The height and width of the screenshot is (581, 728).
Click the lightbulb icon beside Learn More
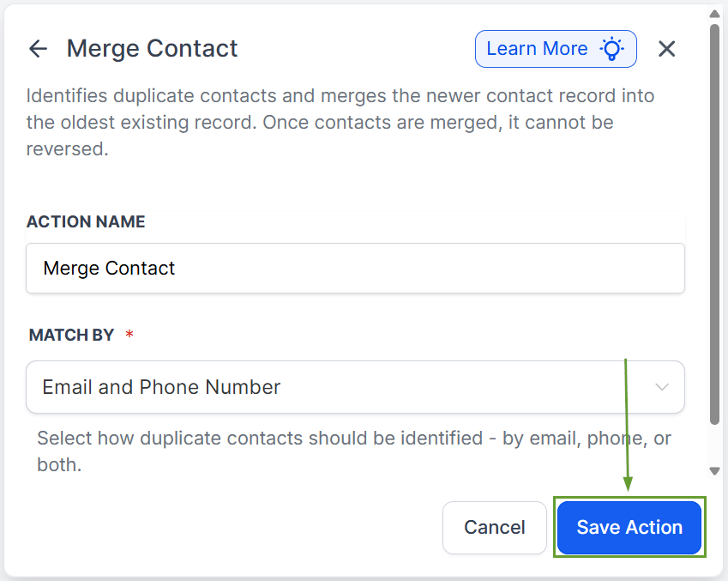(611, 49)
